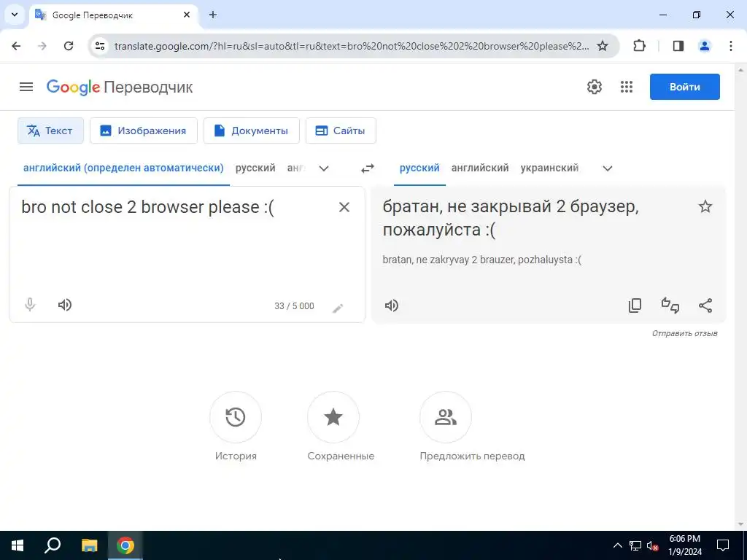The width and height of the screenshot is (747, 560).
Task: Switch to Документы translation mode
Action: 251,131
